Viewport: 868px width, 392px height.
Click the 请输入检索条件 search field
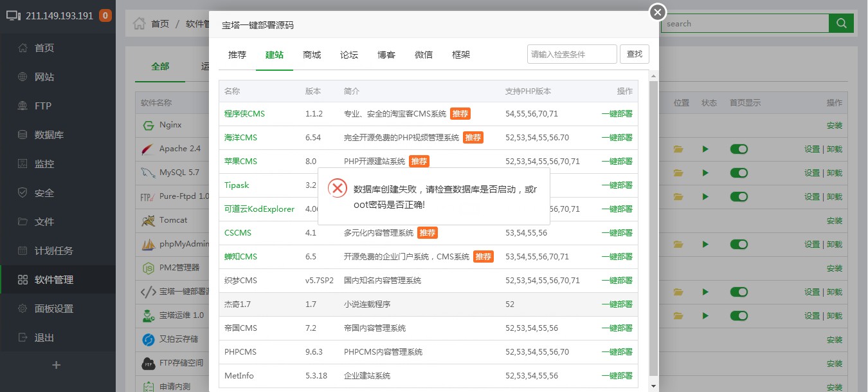[x=572, y=54]
